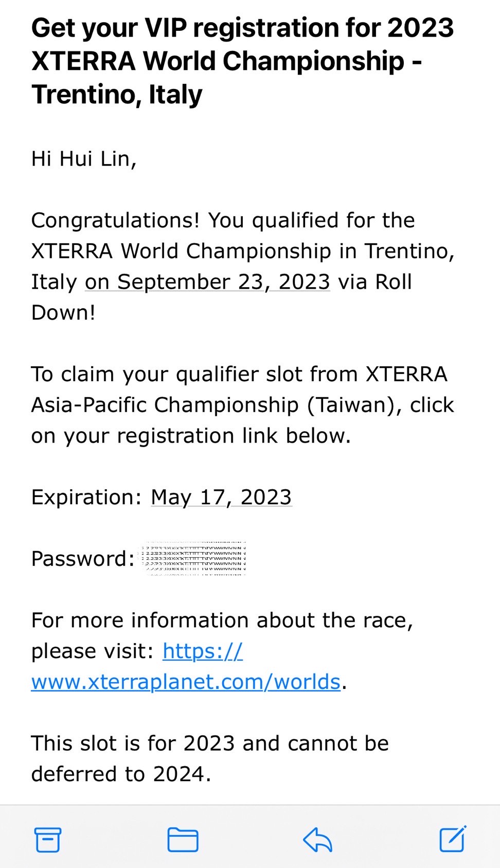Open the www.xterraplanet.com/worlds link
The width and height of the screenshot is (500, 868).
pos(186,682)
